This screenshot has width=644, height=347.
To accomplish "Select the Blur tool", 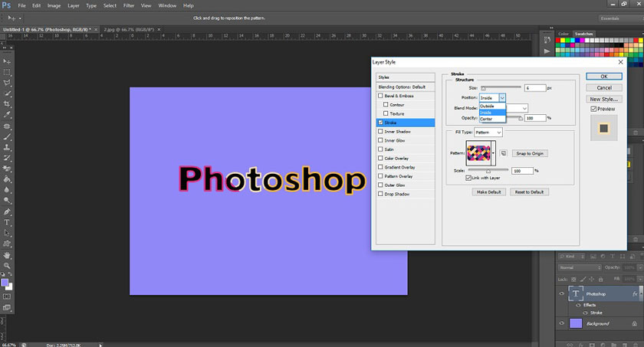I will click(x=7, y=190).
